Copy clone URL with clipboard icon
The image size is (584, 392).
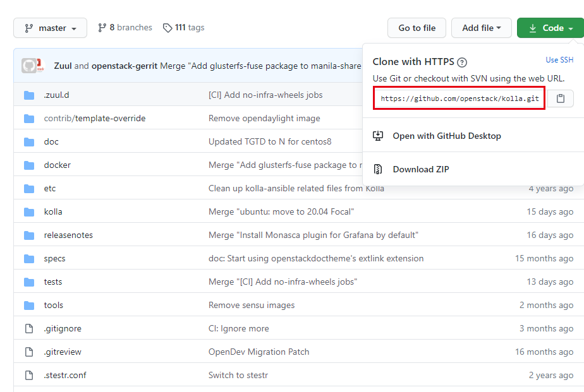point(560,98)
